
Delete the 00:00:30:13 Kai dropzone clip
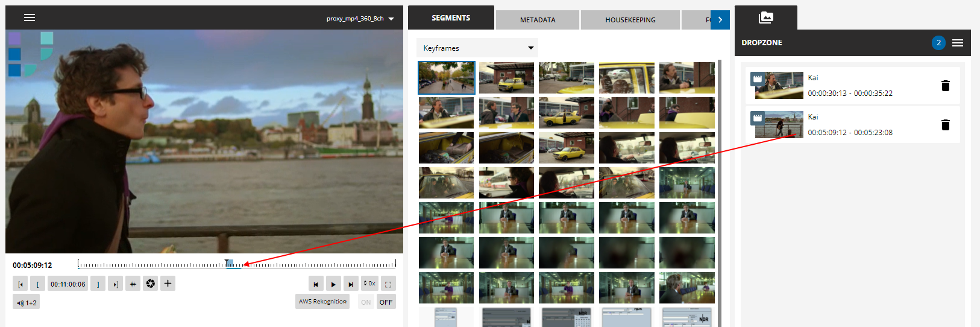point(945,86)
